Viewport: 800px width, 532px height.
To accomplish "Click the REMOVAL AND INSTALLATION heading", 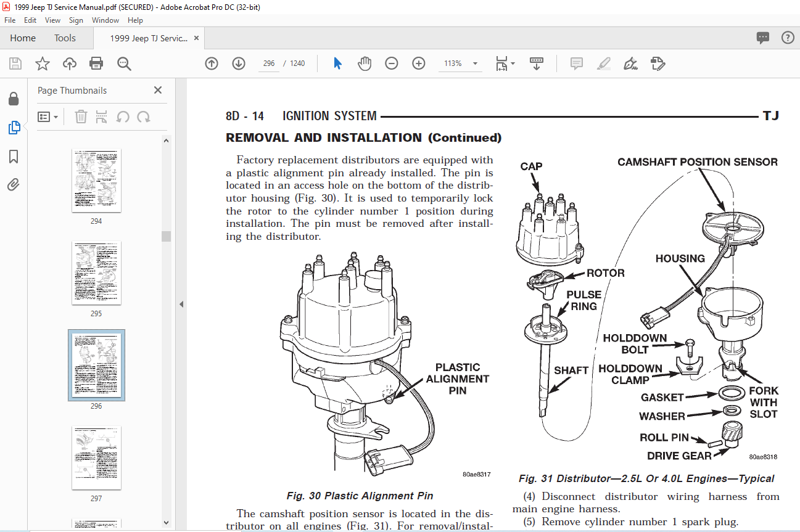I will click(x=364, y=137).
